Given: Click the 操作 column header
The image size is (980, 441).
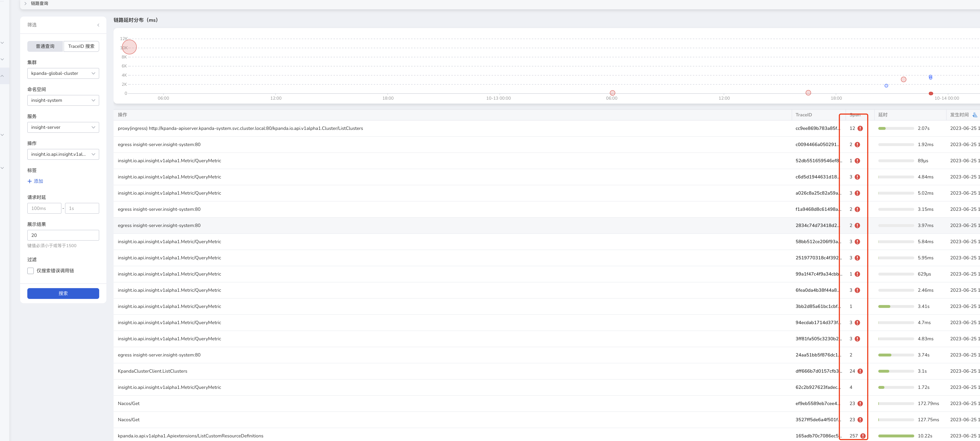Looking at the screenshot, I should (123, 115).
